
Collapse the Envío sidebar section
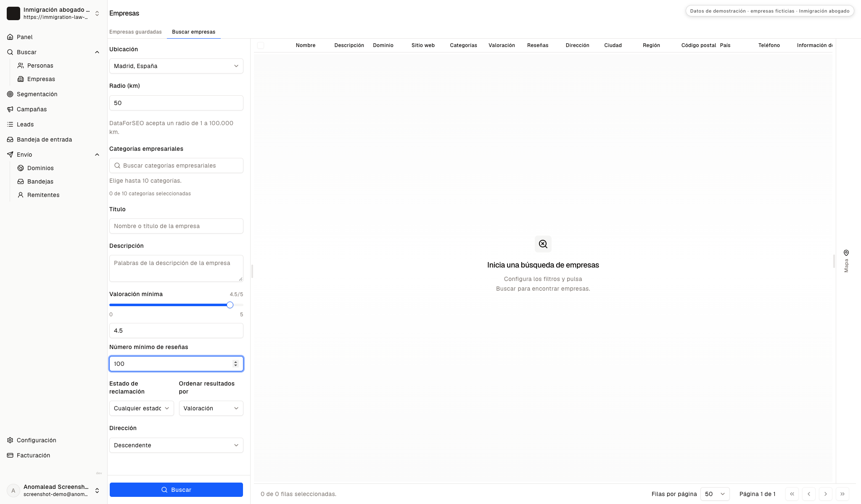[97, 155]
